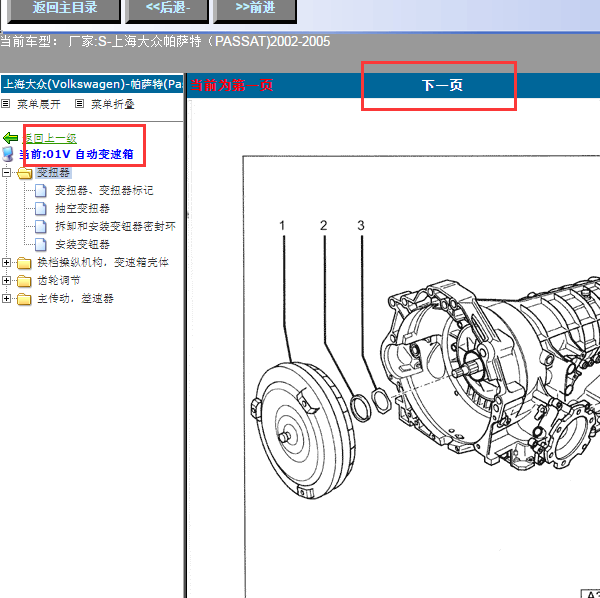Click the computer icon beside 当前:01V 自动变速箱
This screenshot has width=600, height=598.
coord(8,154)
